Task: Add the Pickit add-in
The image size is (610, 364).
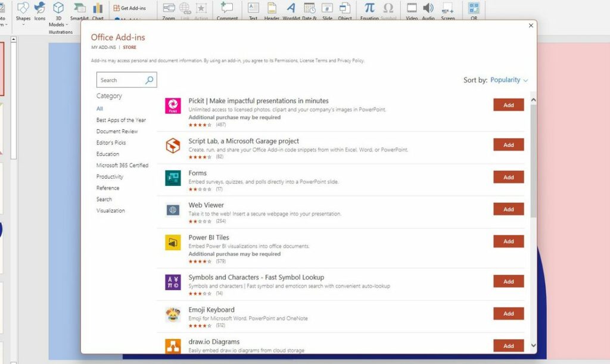Action: click(508, 104)
